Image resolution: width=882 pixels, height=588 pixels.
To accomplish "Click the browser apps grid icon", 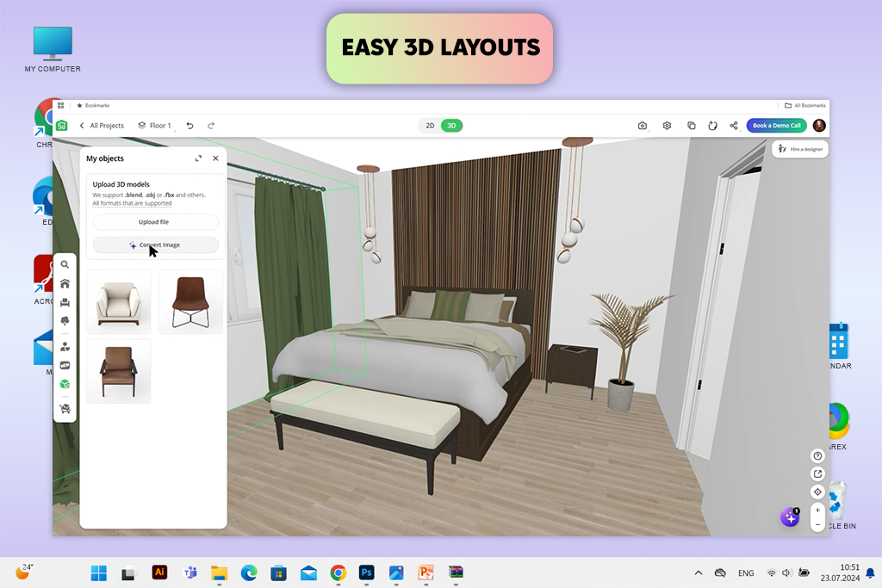I will click(61, 105).
